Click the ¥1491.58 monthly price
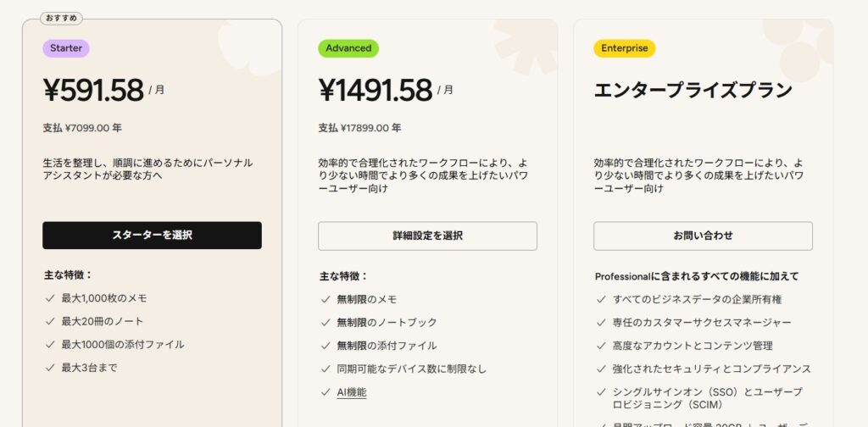 click(x=376, y=89)
